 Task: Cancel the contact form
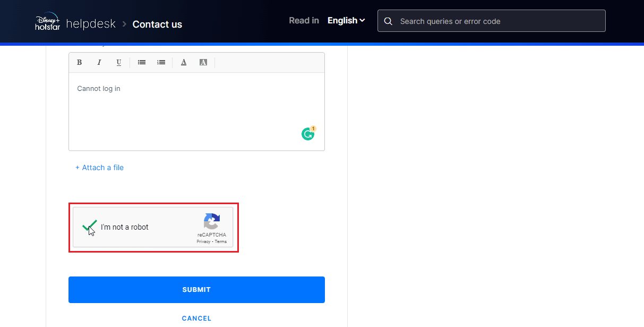[x=196, y=318]
